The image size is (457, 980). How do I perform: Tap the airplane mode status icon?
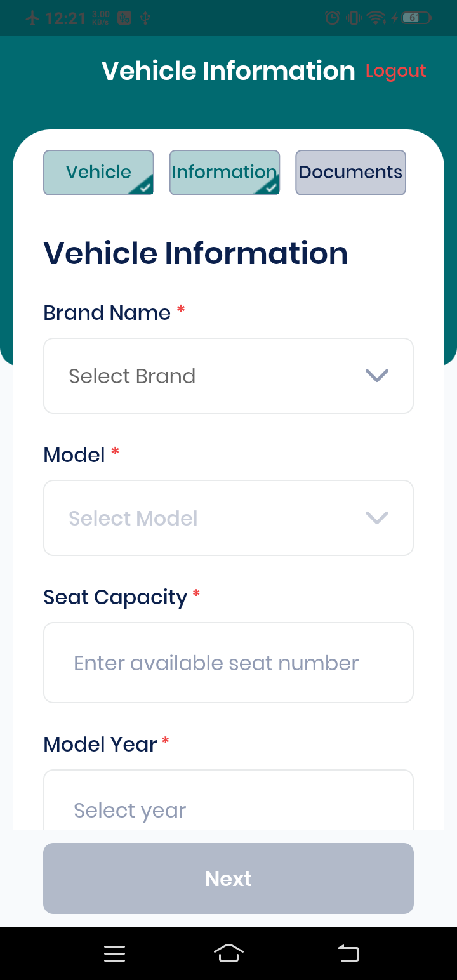32,18
